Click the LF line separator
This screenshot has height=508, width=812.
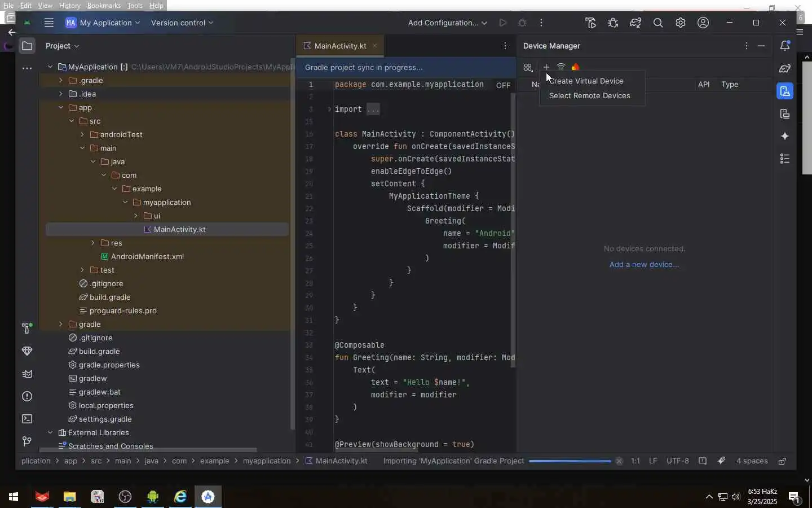click(x=653, y=461)
